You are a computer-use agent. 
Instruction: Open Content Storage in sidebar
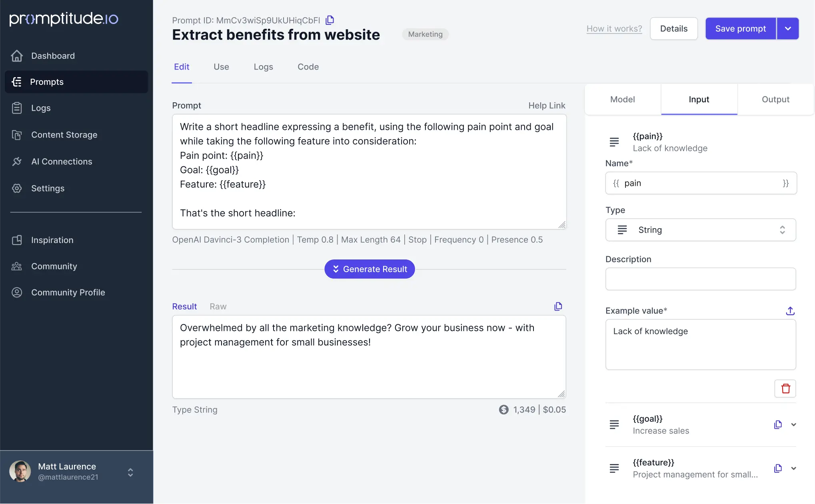coord(64,135)
